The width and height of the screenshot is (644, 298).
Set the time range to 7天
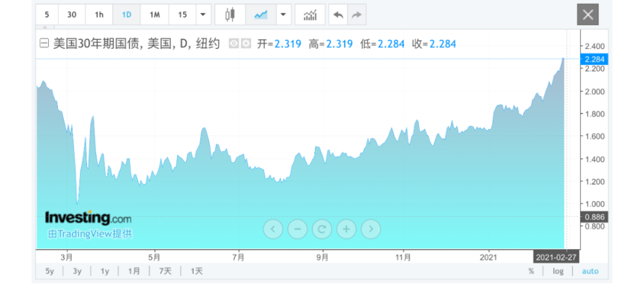pyautogui.click(x=165, y=272)
